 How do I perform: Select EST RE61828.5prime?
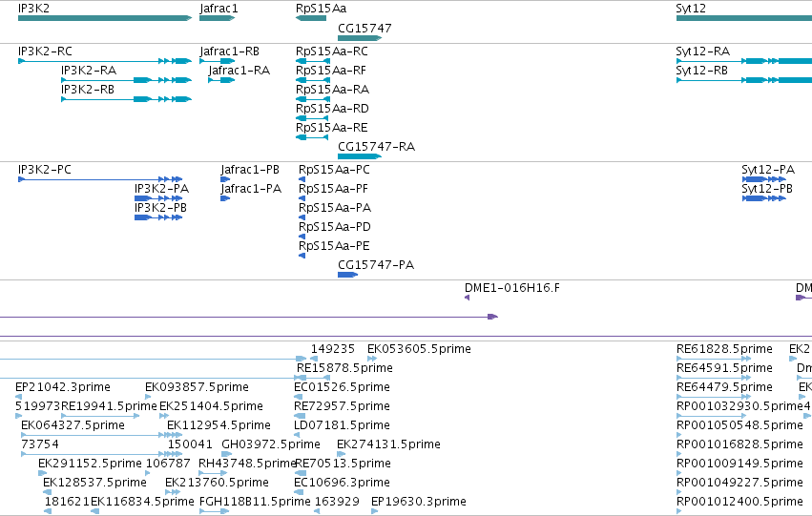coord(714,359)
